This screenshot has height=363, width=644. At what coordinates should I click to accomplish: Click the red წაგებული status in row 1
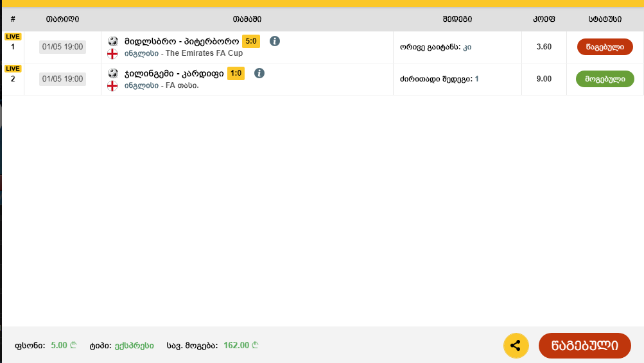[605, 47]
